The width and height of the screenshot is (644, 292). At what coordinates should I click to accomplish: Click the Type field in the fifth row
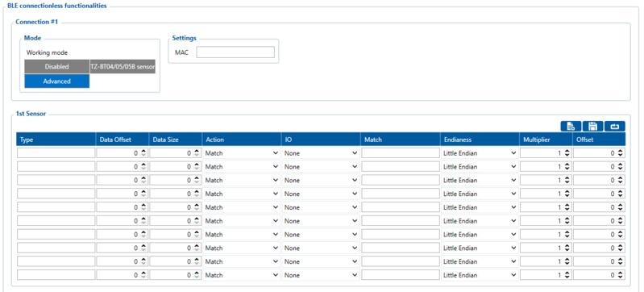56,207
